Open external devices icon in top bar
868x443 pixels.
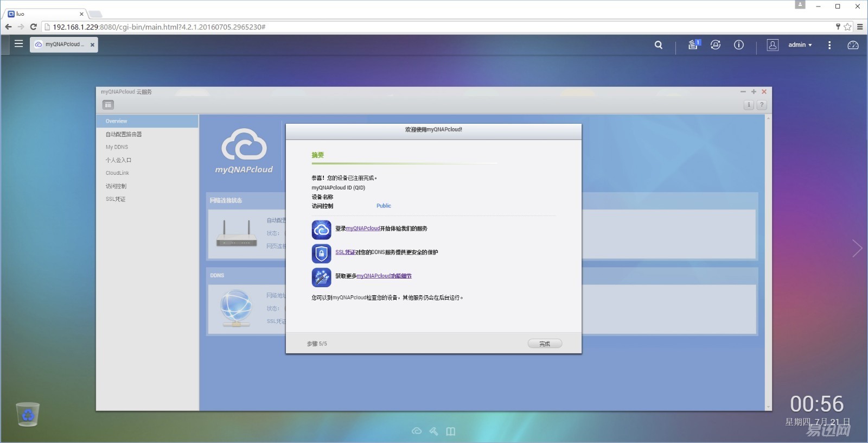click(x=716, y=45)
